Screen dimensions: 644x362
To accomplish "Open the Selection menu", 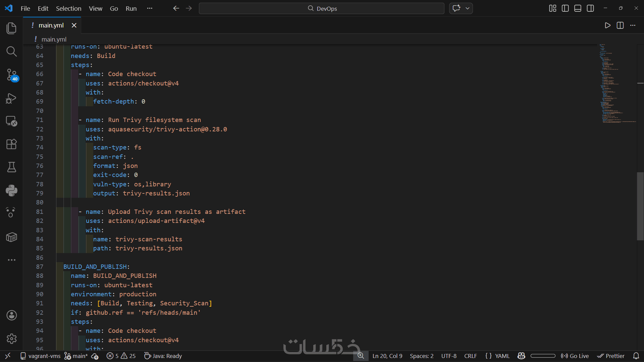I will (68, 8).
